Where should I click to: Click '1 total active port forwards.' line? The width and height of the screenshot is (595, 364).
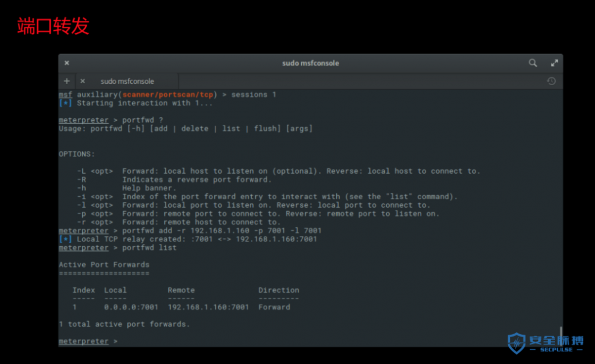pyautogui.click(x=124, y=324)
